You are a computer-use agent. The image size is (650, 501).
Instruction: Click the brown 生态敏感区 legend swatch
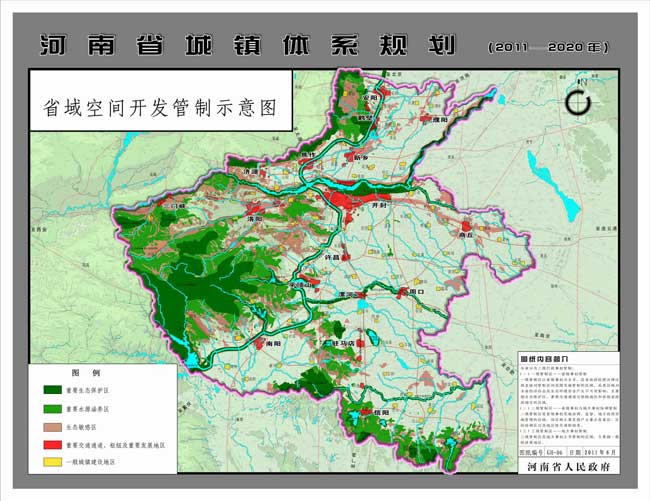52,426
